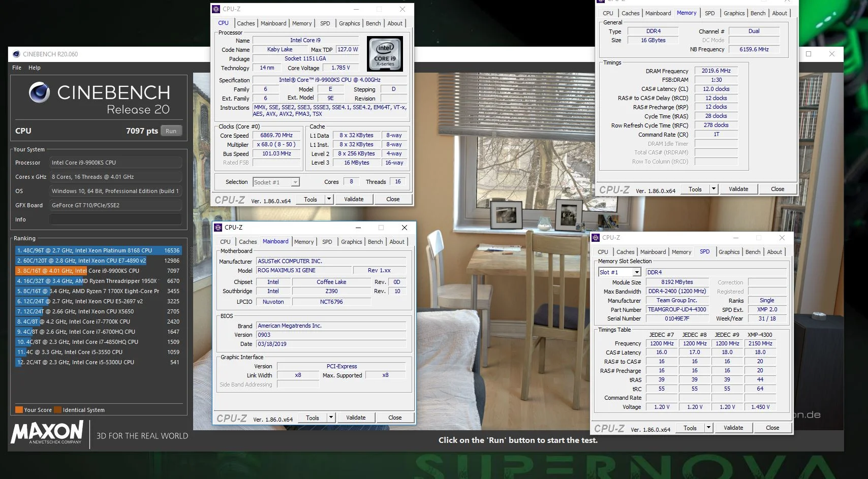Expand Tools arrow in the CPU-Z Motherboard window
The image size is (868, 479).
click(x=331, y=418)
